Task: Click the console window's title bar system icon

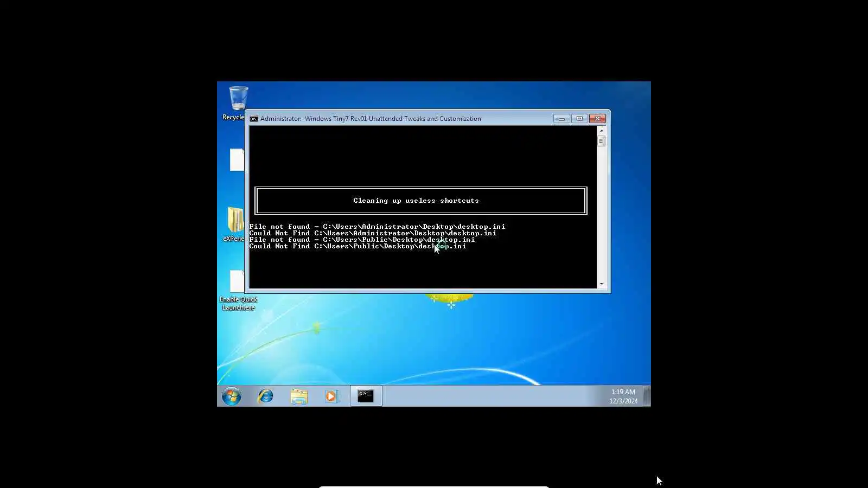Action: click(x=254, y=119)
